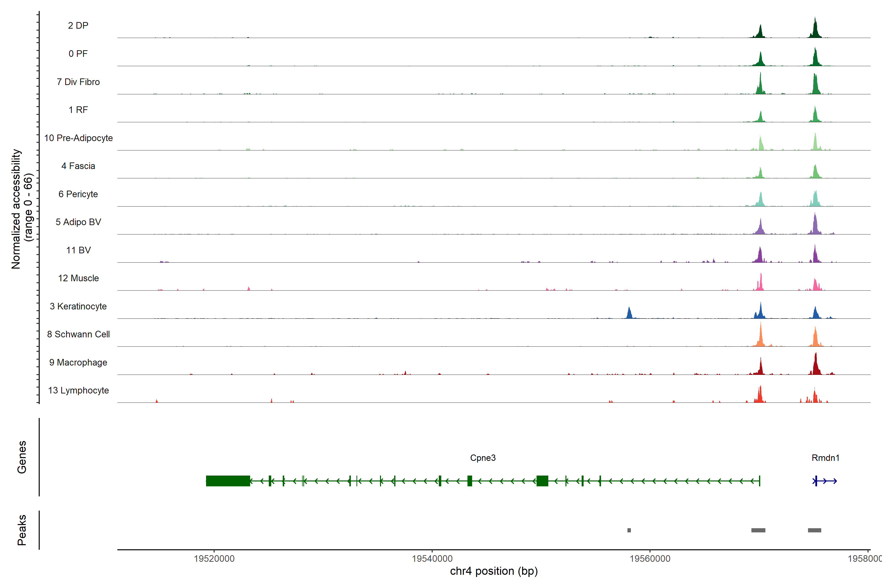Click the large green Cpne3 terminal exon block
This screenshot has height=588, width=882.
coord(228,481)
